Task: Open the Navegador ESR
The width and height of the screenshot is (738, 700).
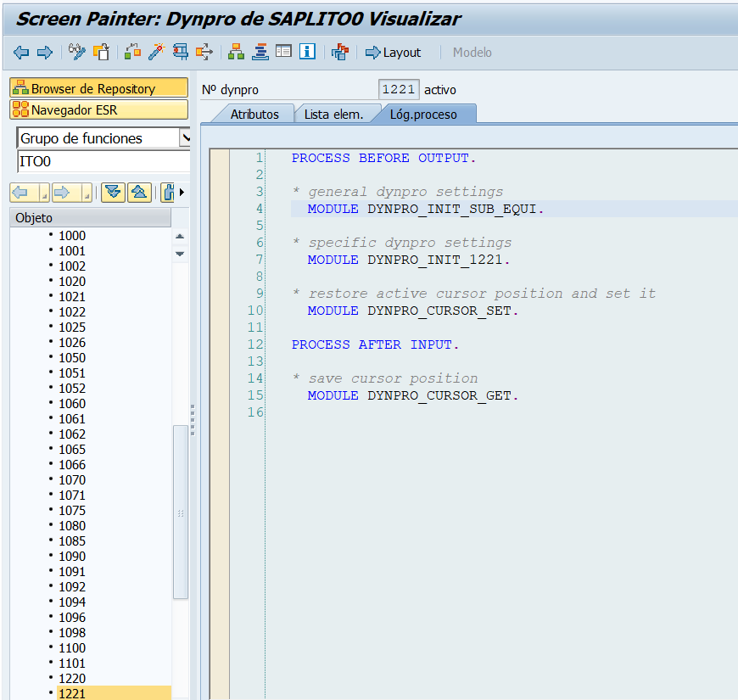Action: click(98, 109)
